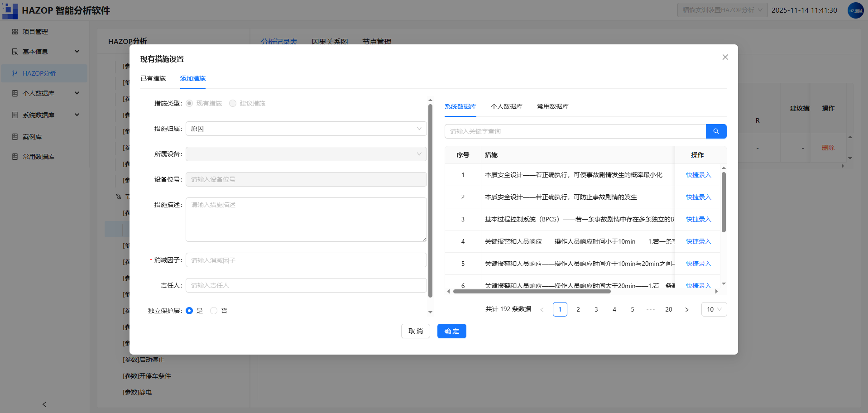Image resolution: width=868 pixels, height=413 pixels.
Task: Open the user avatar at top right
Action: tap(855, 10)
